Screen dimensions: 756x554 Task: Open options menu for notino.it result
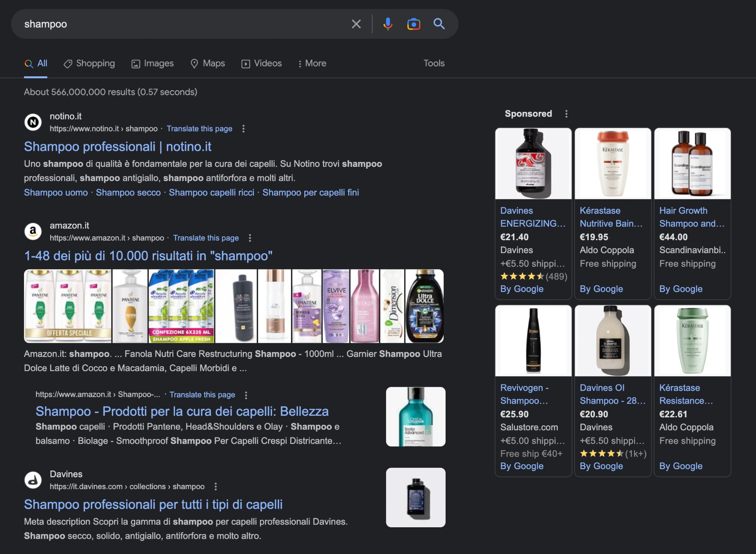pyautogui.click(x=243, y=129)
